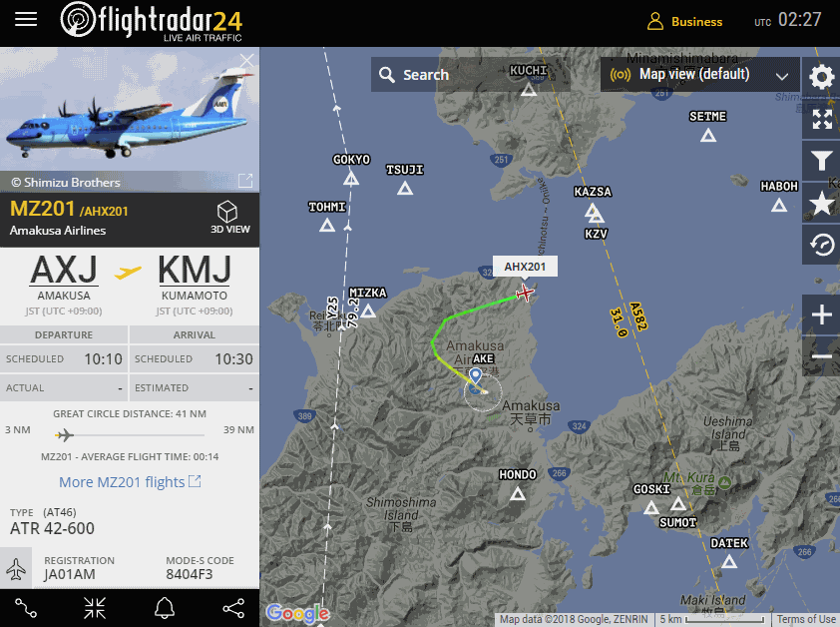840x627 pixels.
Task: Set a flight alert with bell icon
Action: point(165,608)
